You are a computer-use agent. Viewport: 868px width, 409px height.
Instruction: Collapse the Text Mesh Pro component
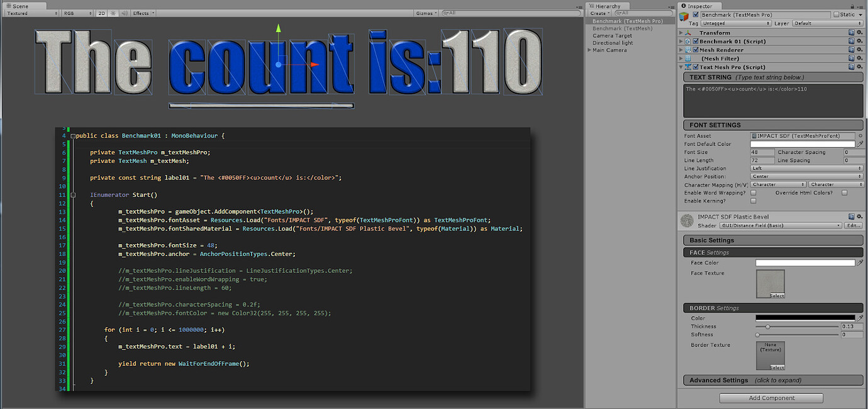click(681, 67)
